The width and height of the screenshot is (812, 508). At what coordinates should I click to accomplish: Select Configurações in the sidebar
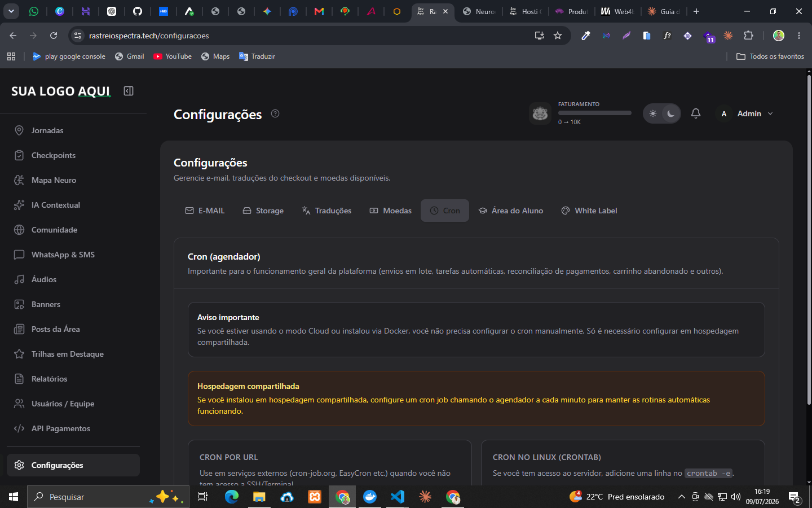click(x=73, y=465)
